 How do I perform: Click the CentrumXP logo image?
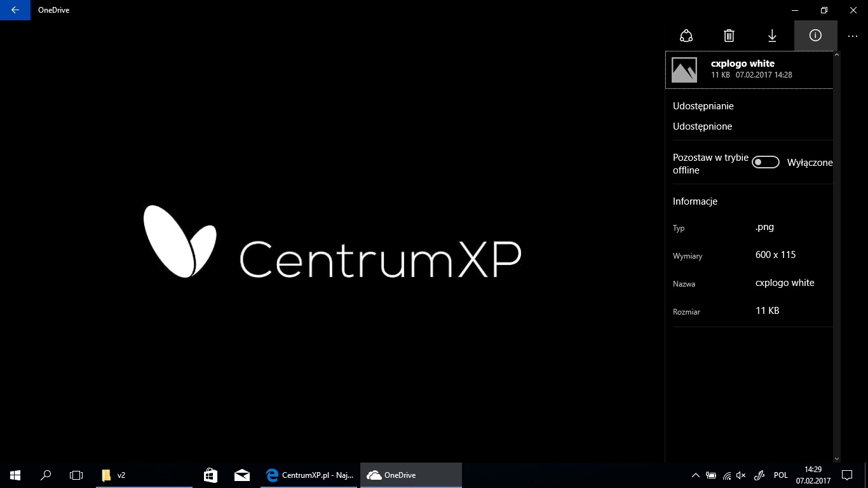[332, 241]
